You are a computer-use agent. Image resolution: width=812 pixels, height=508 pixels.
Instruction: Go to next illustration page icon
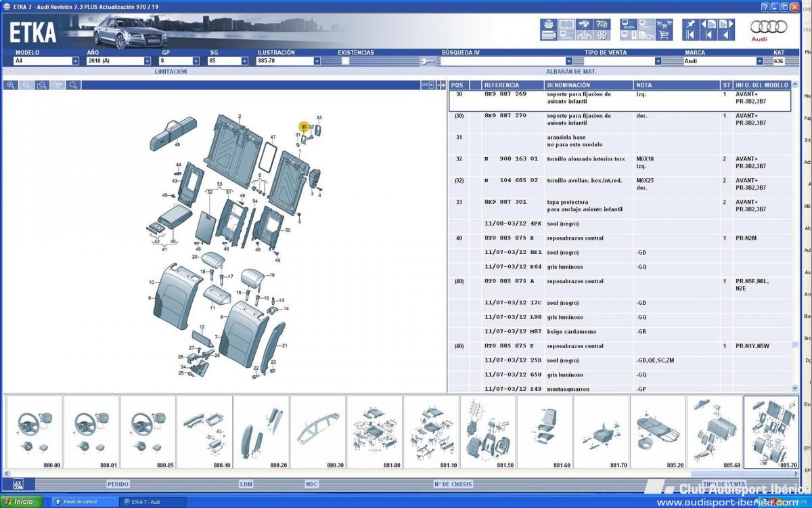(726, 24)
